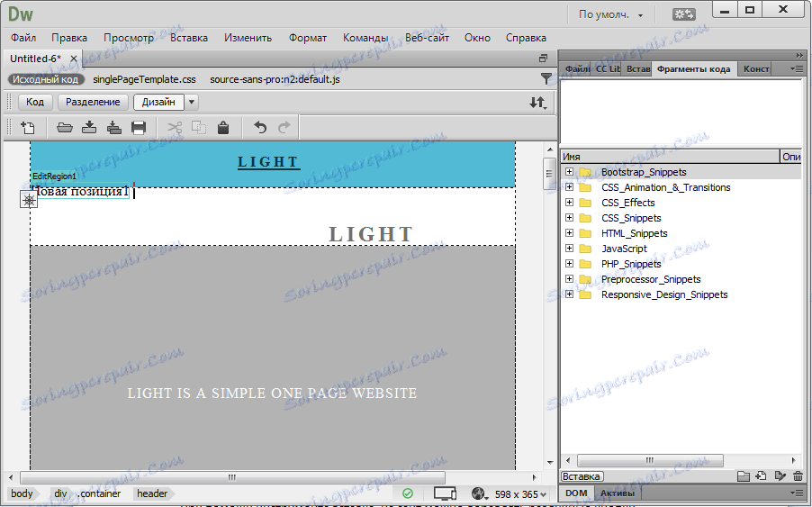
Task: Expand the Responsive_Design_Snippets folder
Action: point(569,294)
